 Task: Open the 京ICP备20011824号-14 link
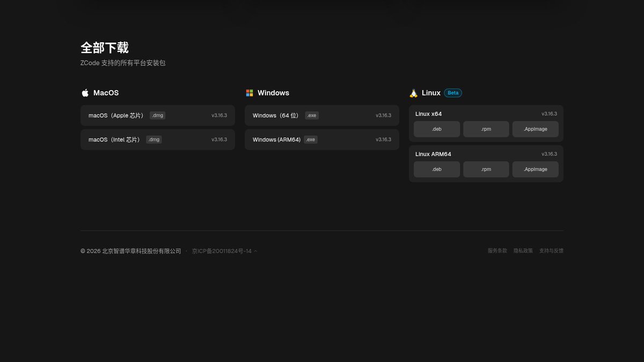pos(222,251)
